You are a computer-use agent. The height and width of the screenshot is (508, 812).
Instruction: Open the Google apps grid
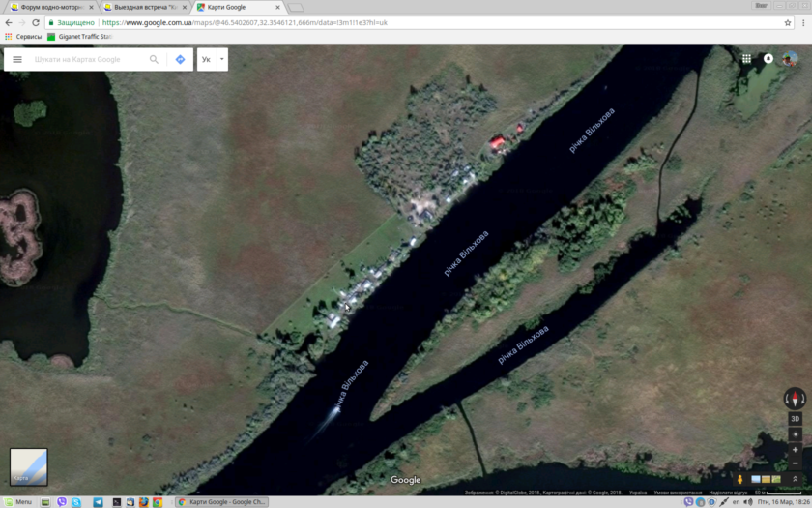click(x=746, y=59)
